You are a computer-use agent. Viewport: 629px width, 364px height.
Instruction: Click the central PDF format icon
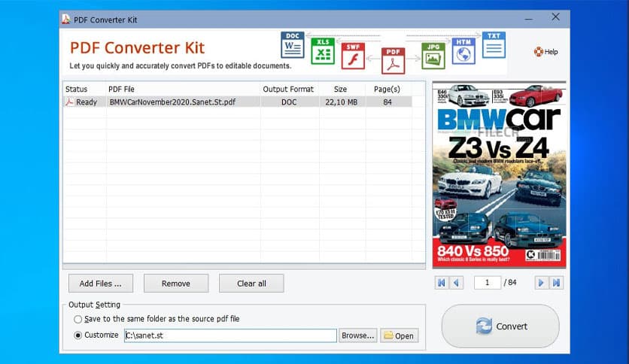[x=393, y=61]
